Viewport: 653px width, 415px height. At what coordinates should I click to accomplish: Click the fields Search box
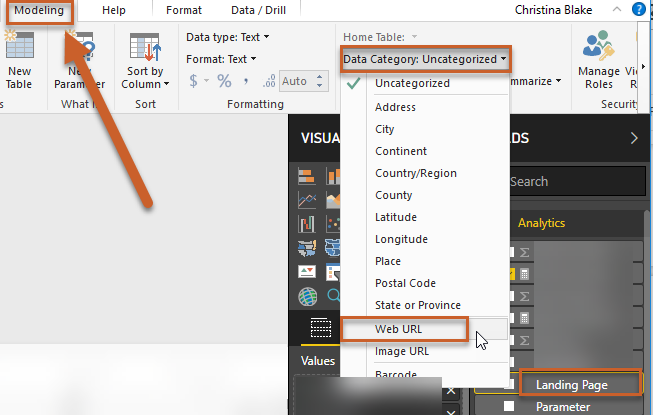[x=570, y=182]
